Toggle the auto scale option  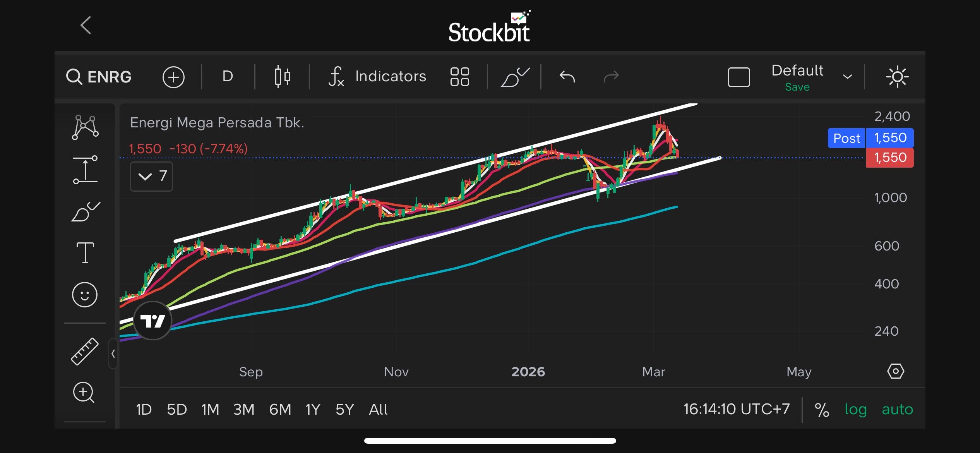pos(897,409)
